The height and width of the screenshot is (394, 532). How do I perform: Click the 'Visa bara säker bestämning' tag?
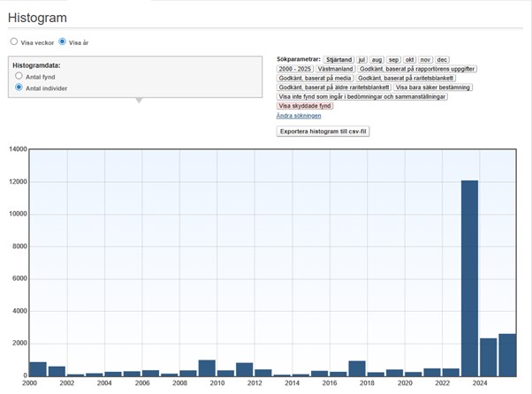[433, 87]
